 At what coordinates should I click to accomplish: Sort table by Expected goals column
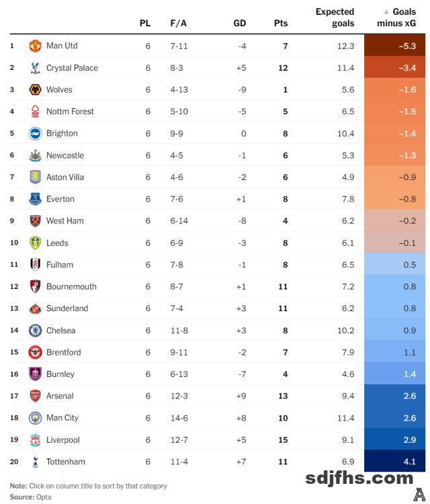[335, 17]
